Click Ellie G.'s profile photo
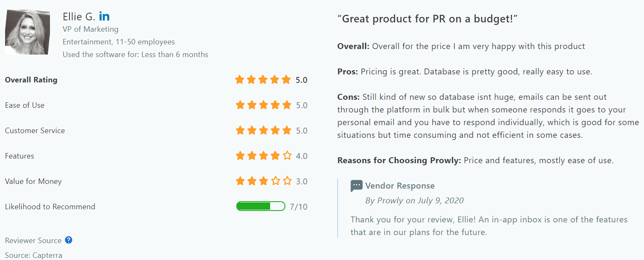Screen dimensions: 644x260 pyautogui.click(x=28, y=32)
